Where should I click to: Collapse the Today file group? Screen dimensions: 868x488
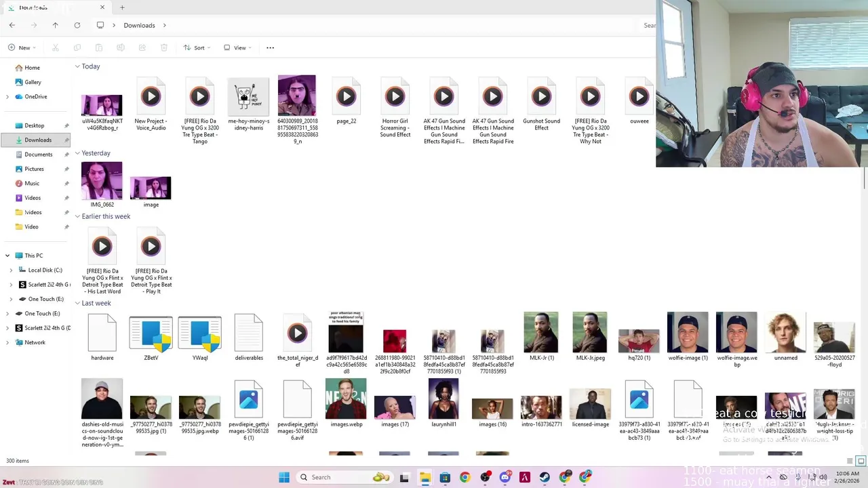pos(77,66)
